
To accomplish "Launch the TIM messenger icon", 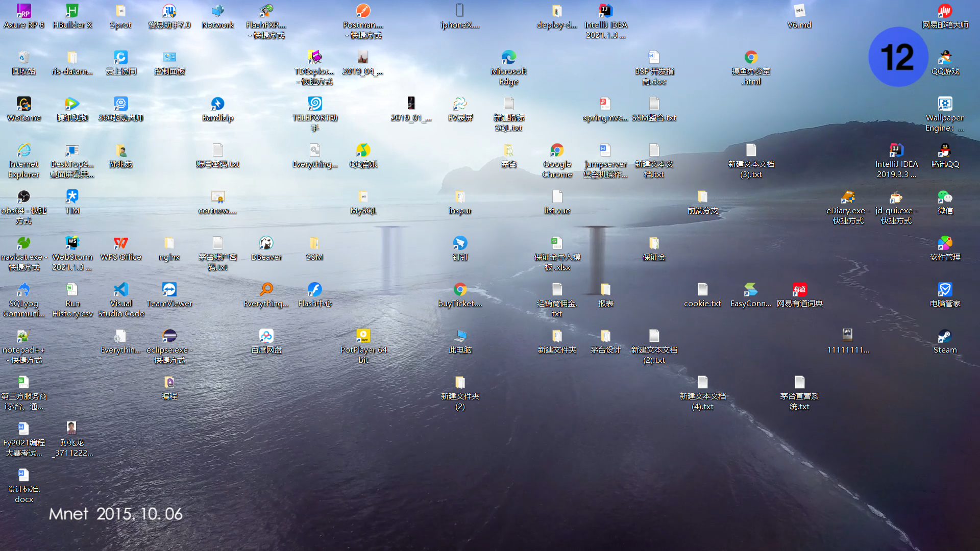I will click(72, 203).
